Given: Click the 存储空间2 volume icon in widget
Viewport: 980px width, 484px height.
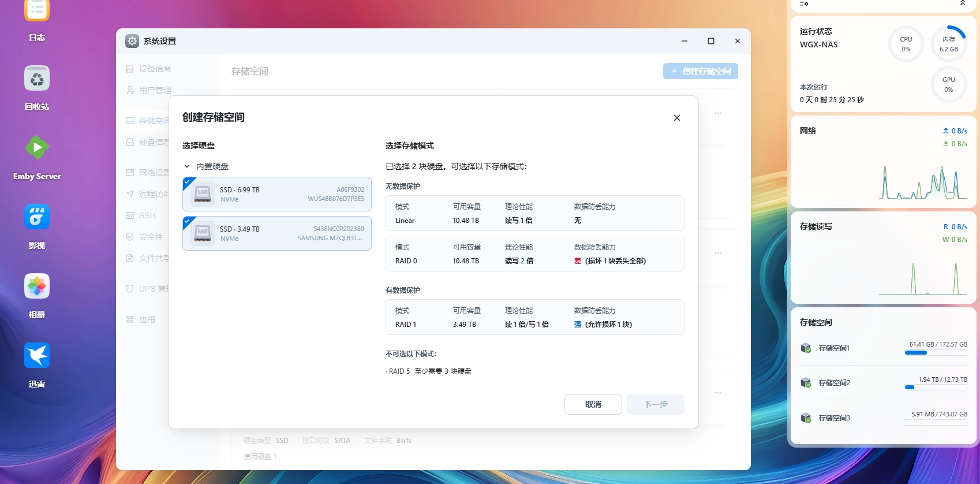Looking at the screenshot, I should 806,382.
